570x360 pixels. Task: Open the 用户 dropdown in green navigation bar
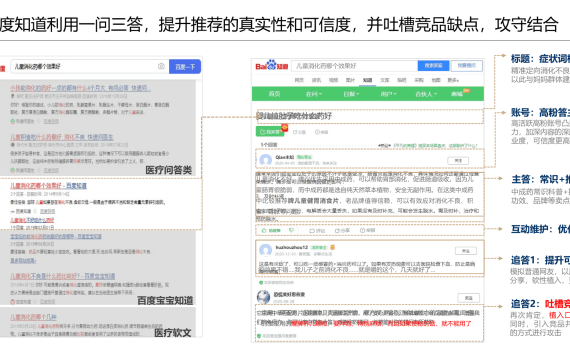389,94
